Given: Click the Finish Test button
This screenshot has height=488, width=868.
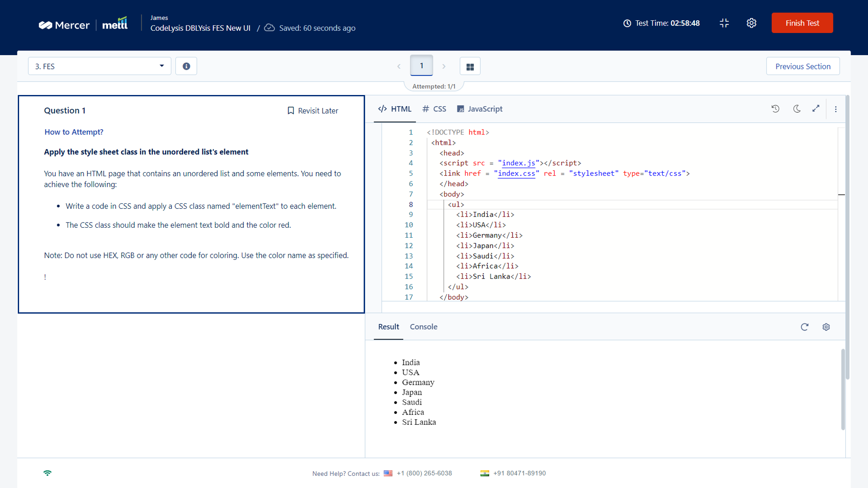Looking at the screenshot, I should 802,23.
